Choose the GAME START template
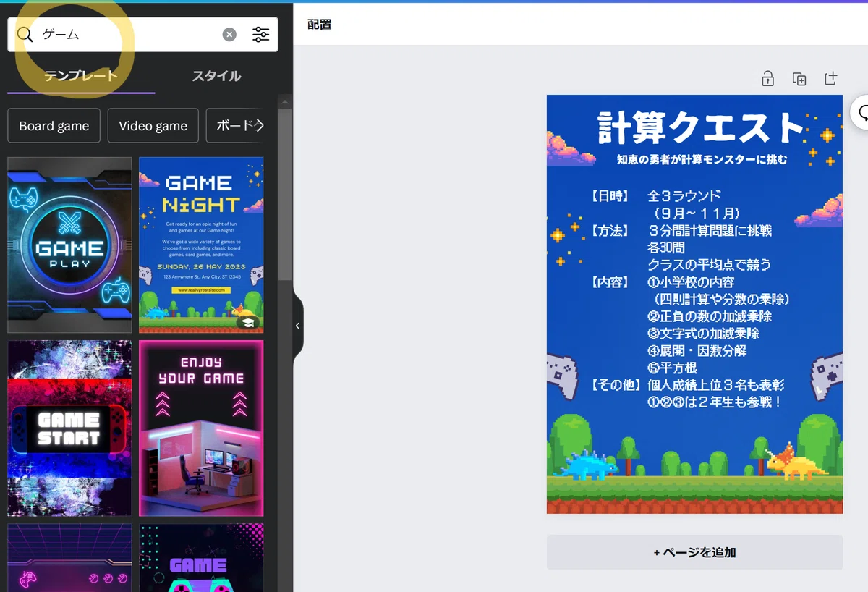Viewport: 868px width, 592px height. point(69,428)
